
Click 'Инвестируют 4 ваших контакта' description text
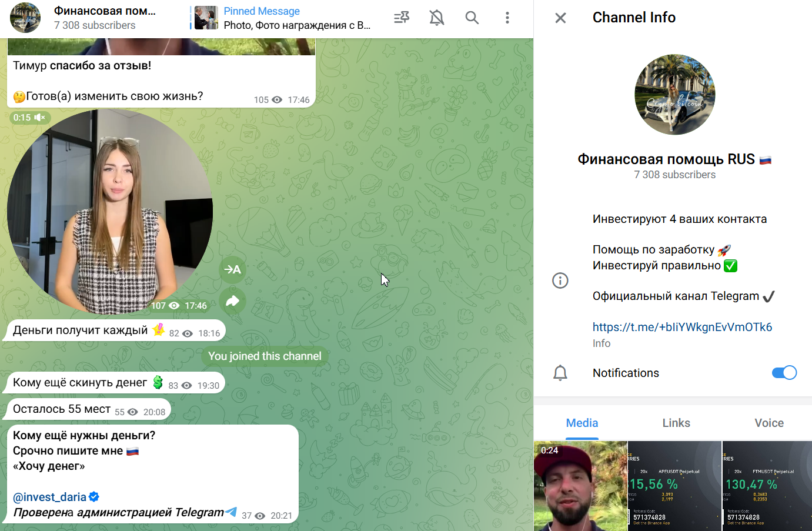(680, 219)
